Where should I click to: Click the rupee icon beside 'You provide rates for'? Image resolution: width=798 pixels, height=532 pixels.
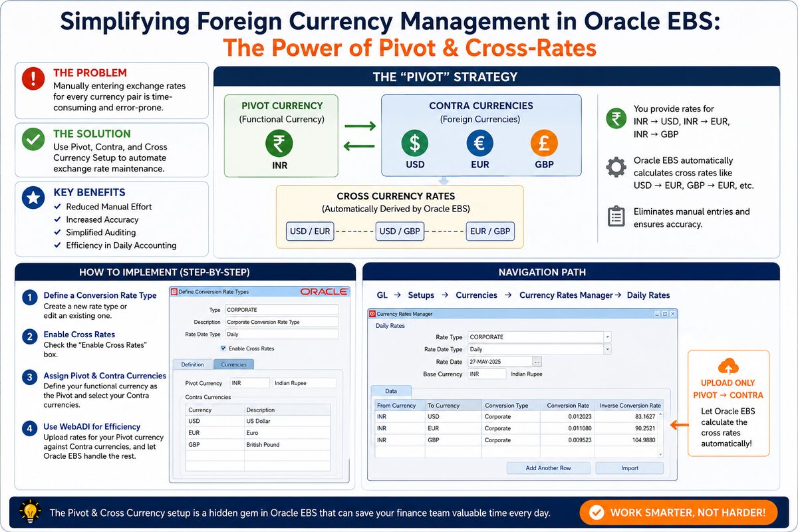616,120
